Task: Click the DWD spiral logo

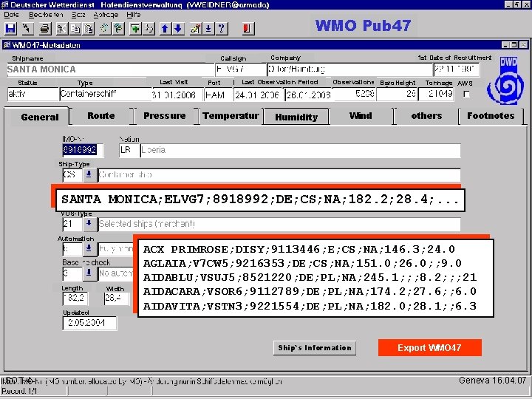Action: point(506,81)
